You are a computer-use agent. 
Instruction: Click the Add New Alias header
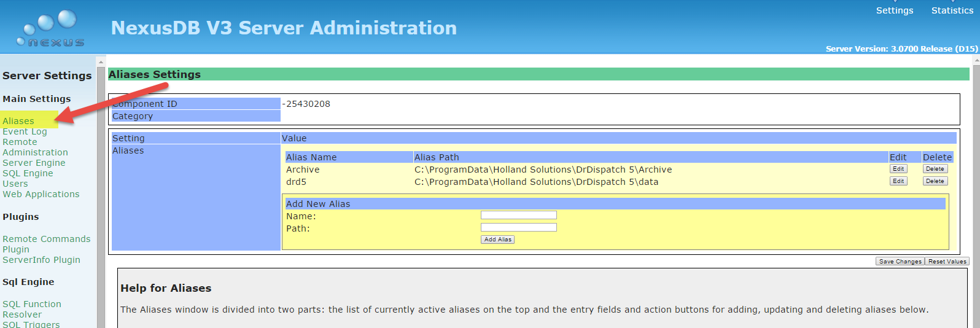tap(615, 204)
